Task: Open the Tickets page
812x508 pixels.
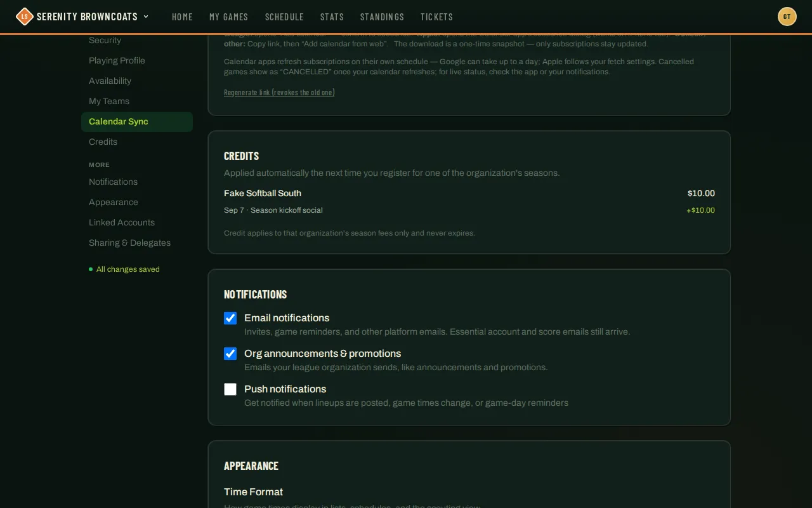Action: (x=436, y=17)
